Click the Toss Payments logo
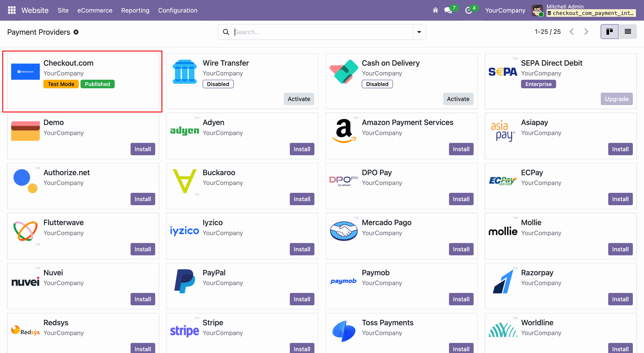This screenshot has width=644, height=353. tap(344, 331)
